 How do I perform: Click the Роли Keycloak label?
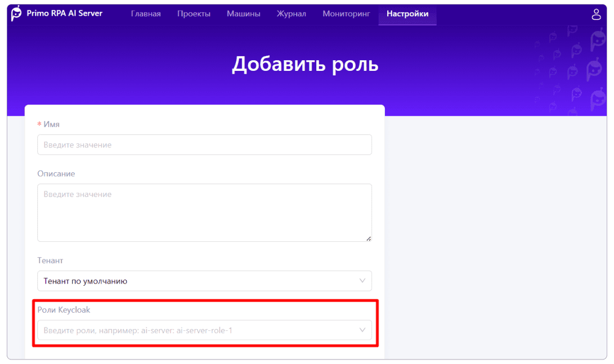tap(64, 310)
